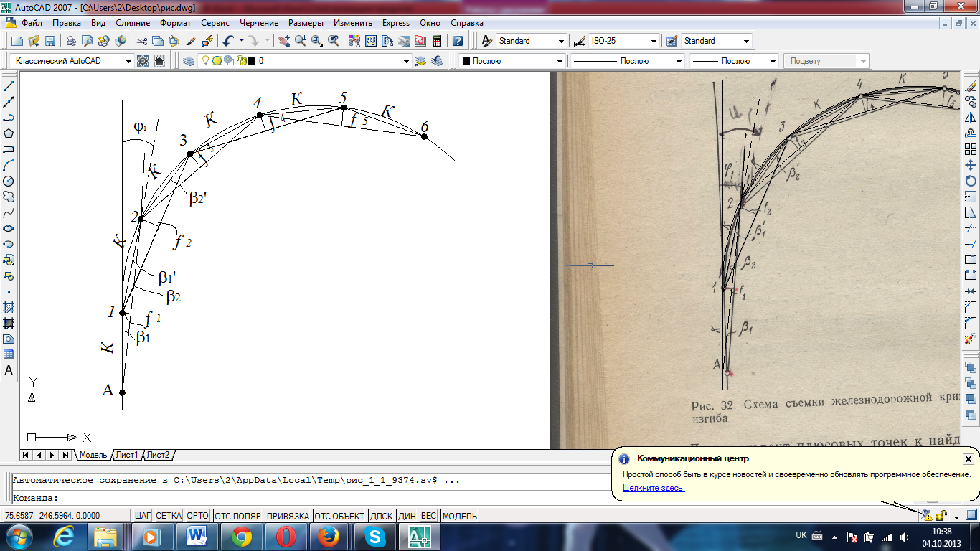Image resolution: width=980 pixels, height=551 pixels.
Task: Toggle ДИН dynamic input
Action: [407, 516]
